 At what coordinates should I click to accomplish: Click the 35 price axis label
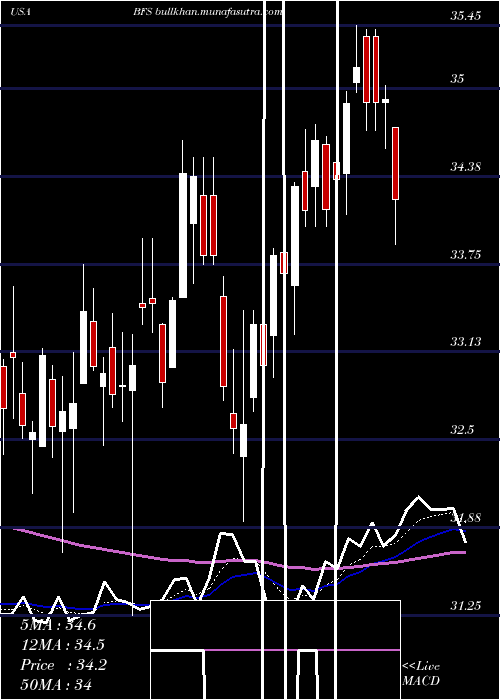457,79
